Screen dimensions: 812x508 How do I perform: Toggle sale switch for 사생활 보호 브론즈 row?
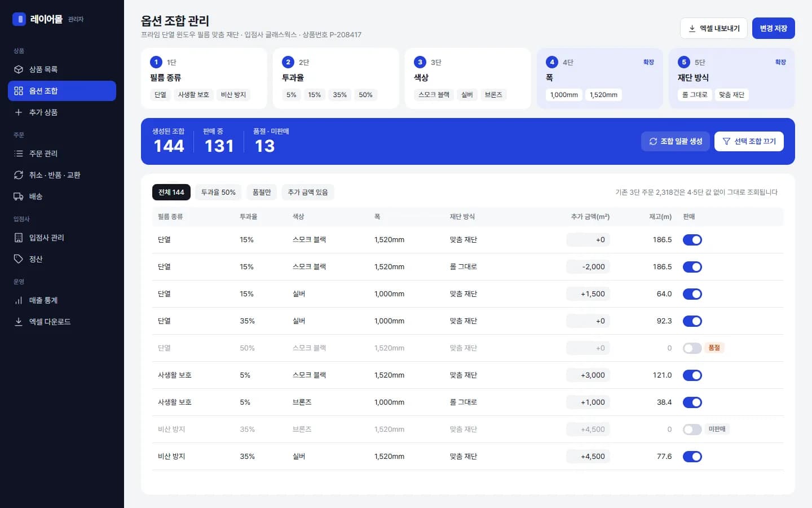tap(692, 402)
